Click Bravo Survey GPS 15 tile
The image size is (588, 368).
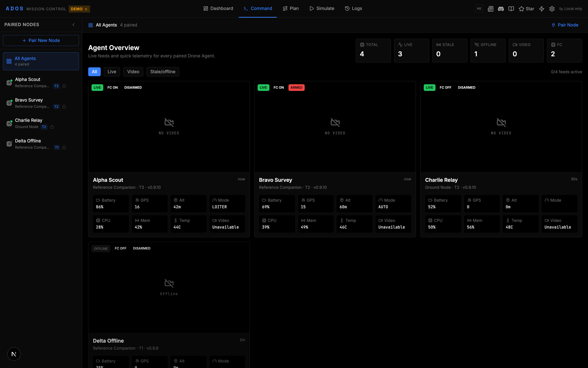(316, 204)
